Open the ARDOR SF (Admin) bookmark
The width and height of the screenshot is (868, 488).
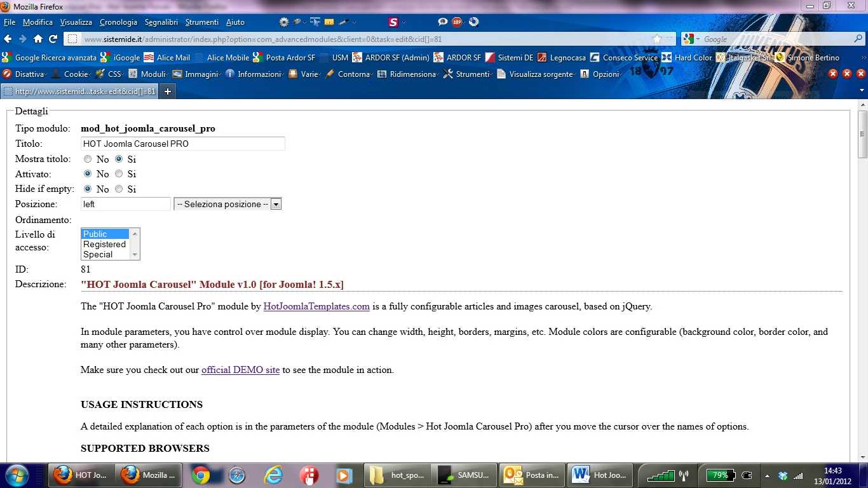point(391,57)
